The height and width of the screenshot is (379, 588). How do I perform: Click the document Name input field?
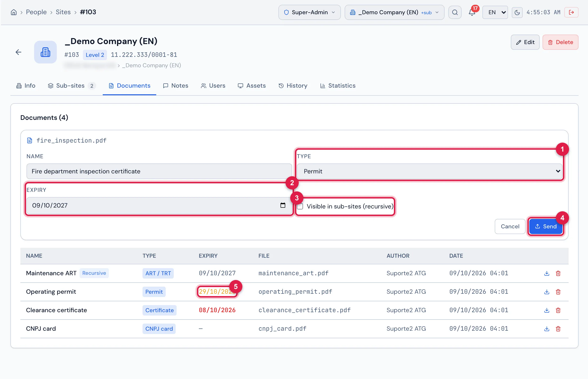pyautogui.click(x=159, y=171)
